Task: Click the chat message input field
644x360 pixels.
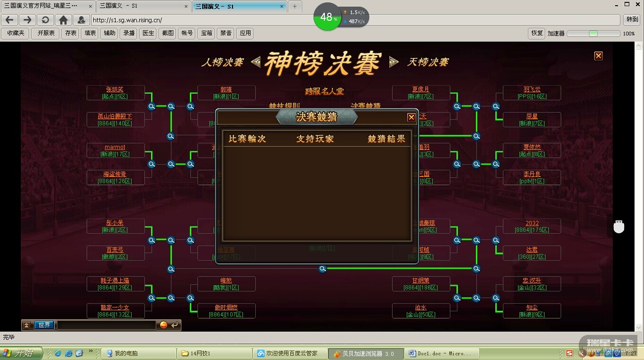Action: [x=107, y=325]
